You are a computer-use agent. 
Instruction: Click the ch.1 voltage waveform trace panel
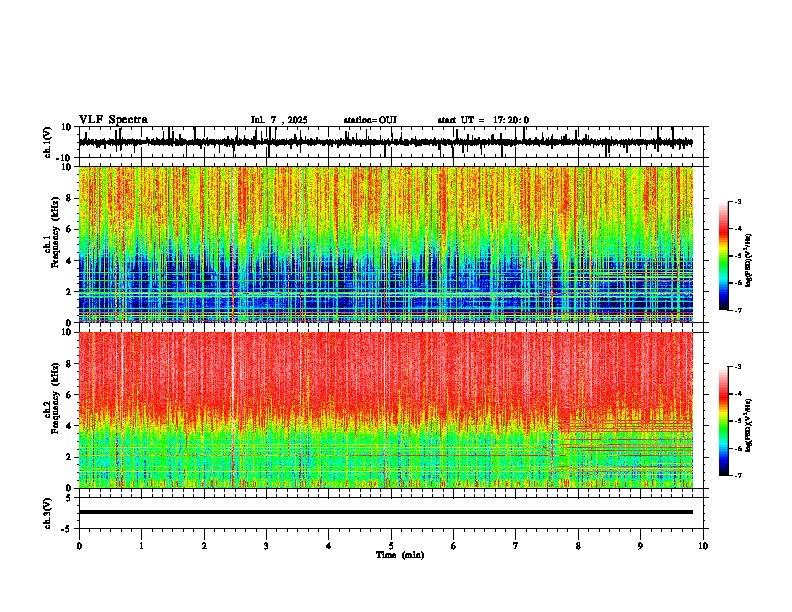click(x=391, y=142)
